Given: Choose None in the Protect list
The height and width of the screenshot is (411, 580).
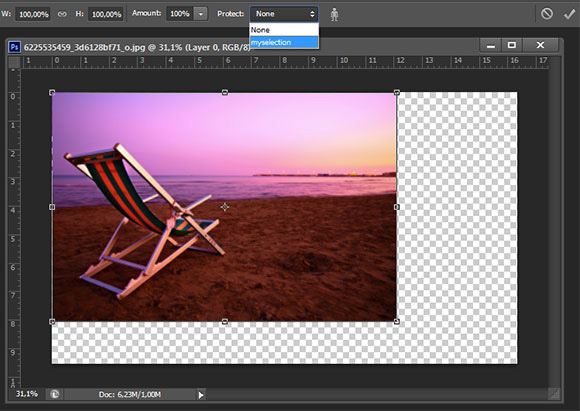Looking at the screenshot, I should click(x=284, y=30).
